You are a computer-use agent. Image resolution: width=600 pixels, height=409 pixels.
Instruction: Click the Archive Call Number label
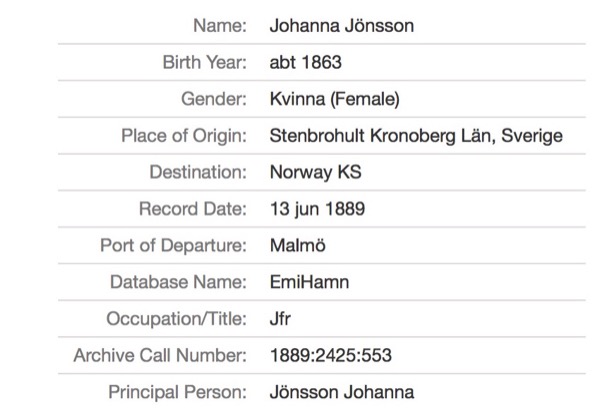[160, 355]
